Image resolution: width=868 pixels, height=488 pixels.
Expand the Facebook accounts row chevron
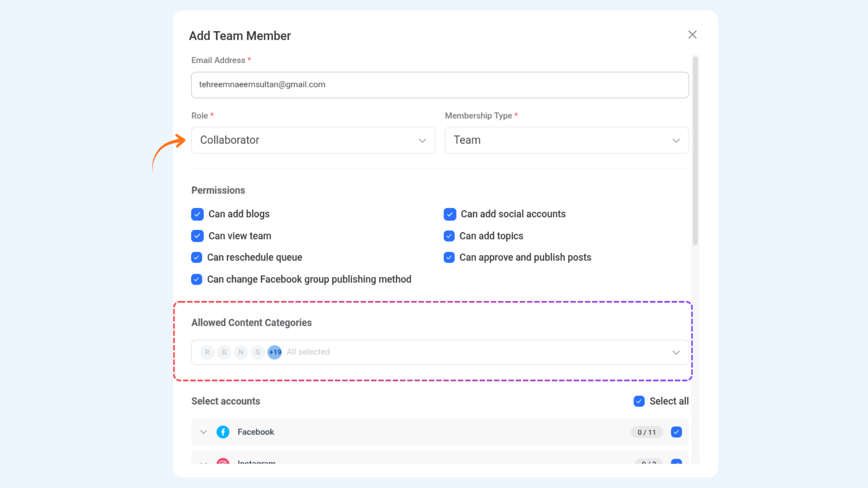[x=204, y=432]
